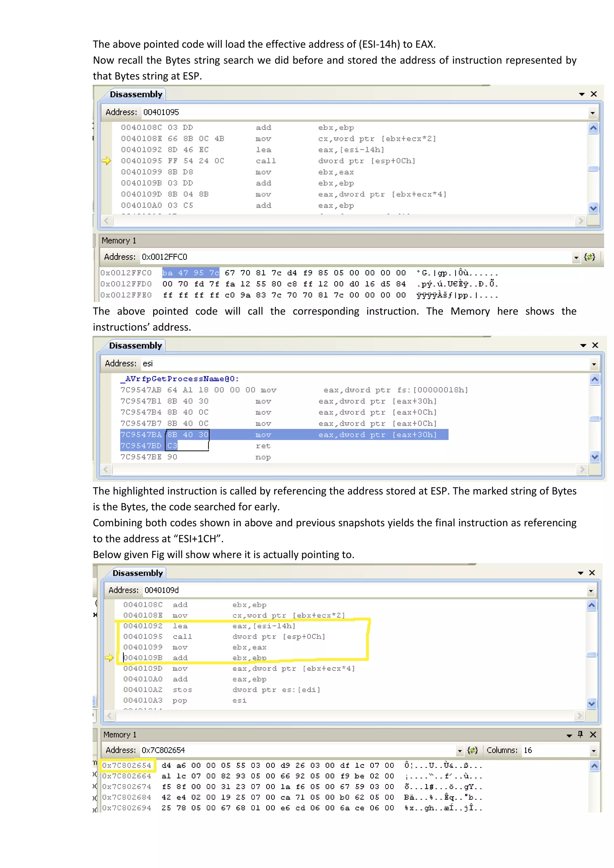Viewport: 614px width, 868px height.
Task: Click the Memory 1 address field 0x7C802654
Action: [x=298, y=751]
